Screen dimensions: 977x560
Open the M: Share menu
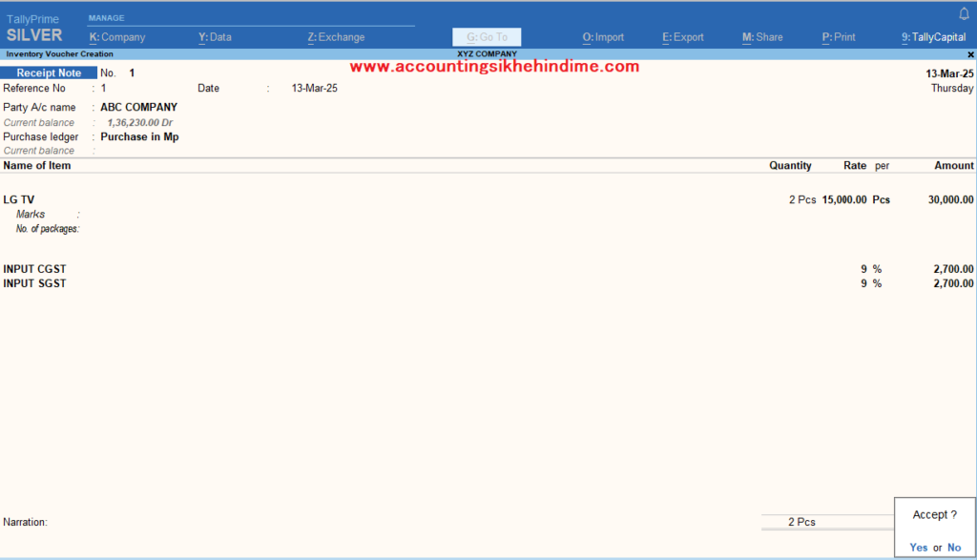(x=762, y=37)
